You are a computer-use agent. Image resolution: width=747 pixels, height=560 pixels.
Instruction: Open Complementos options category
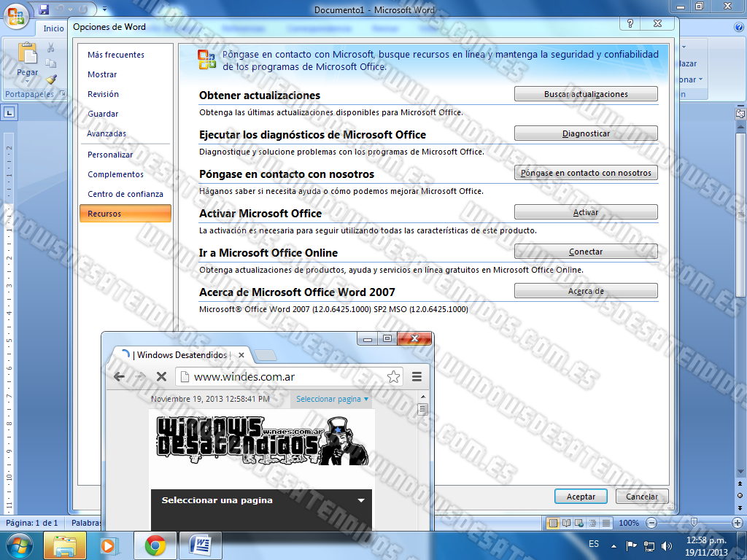click(115, 174)
